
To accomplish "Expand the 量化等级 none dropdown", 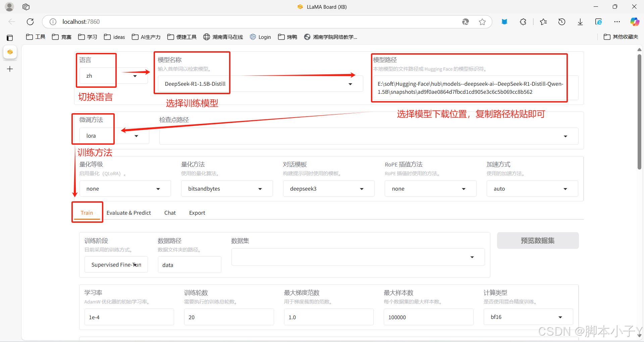I will [158, 189].
